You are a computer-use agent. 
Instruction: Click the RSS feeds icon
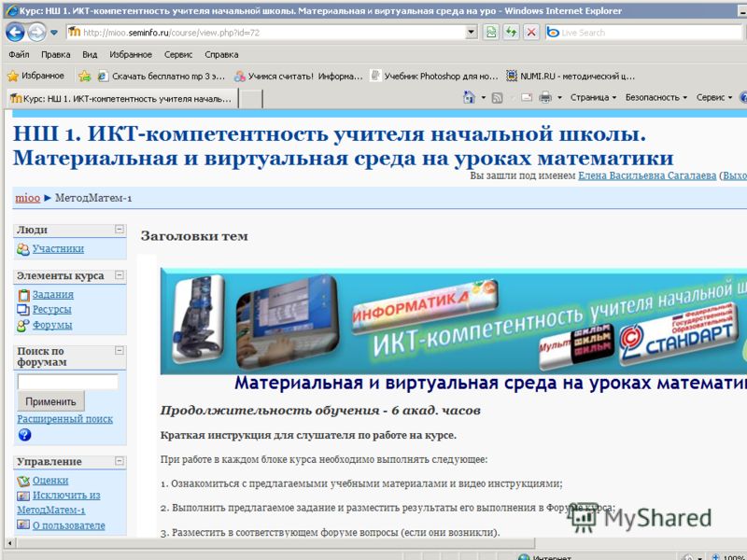click(x=498, y=98)
